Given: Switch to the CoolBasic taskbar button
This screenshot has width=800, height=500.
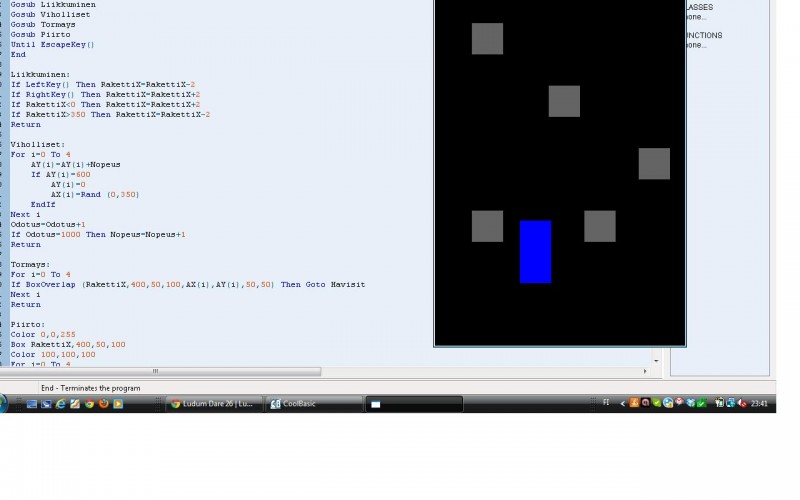Looking at the screenshot, I should click(314, 404).
